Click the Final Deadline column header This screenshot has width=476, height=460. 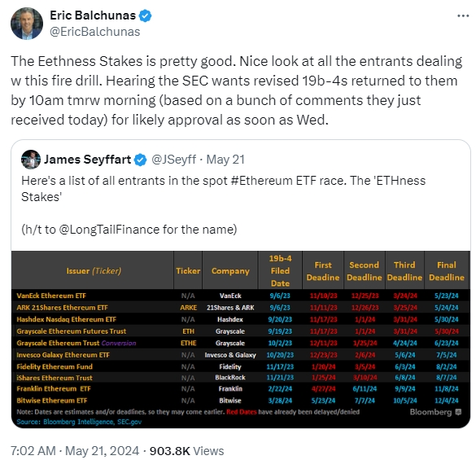(x=446, y=271)
